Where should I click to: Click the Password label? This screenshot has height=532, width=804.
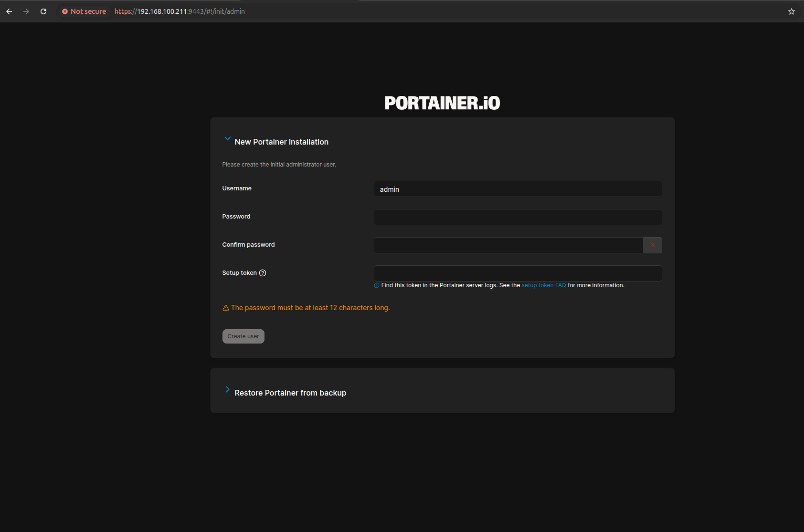coord(236,217)
